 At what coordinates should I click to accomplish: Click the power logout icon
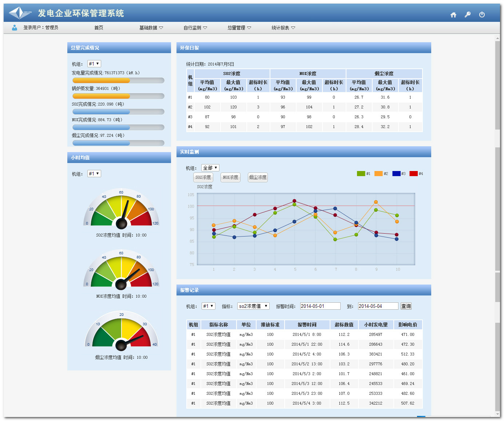click(482, 15)
